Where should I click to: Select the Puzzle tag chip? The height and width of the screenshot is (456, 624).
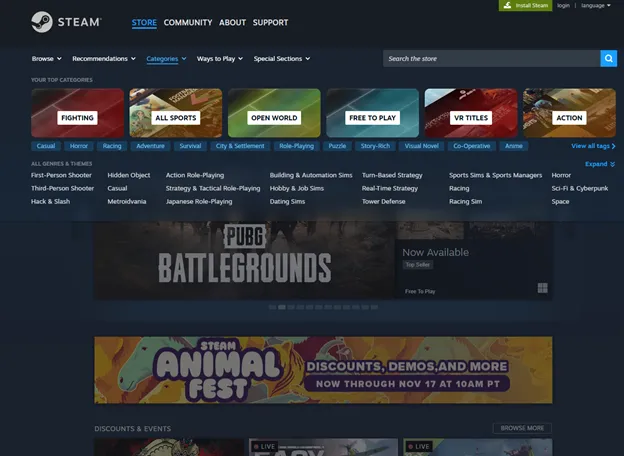point(337,146)
